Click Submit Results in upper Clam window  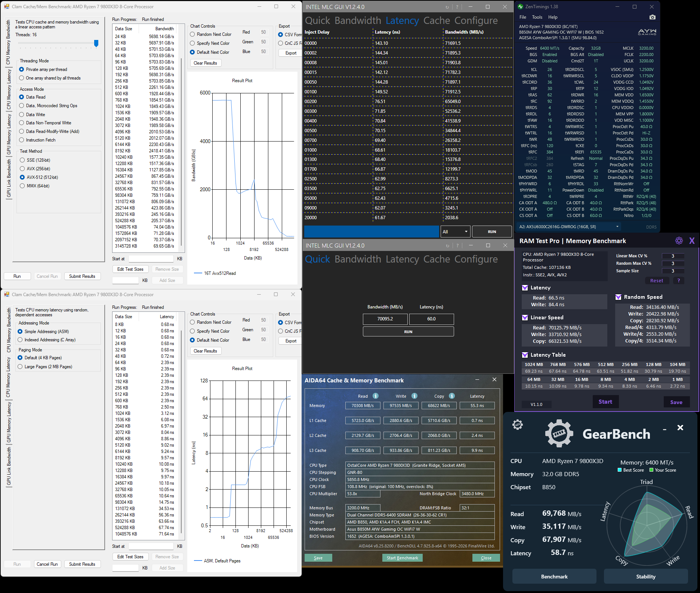tap(82, 276)
